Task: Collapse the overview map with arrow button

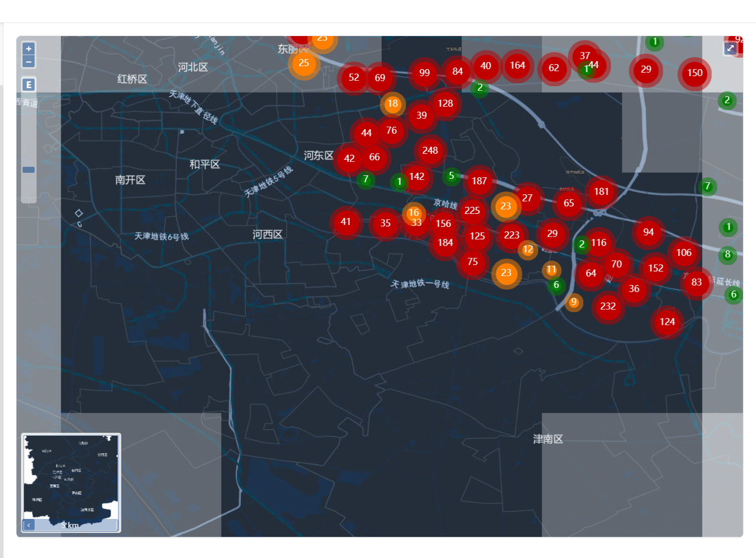Action: click(29, 525)
